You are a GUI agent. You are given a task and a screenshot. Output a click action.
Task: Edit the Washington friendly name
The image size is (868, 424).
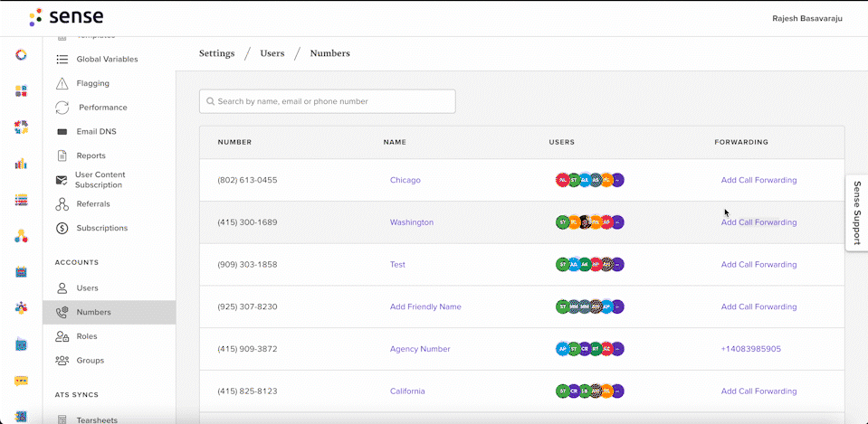(x=412, y=222)
